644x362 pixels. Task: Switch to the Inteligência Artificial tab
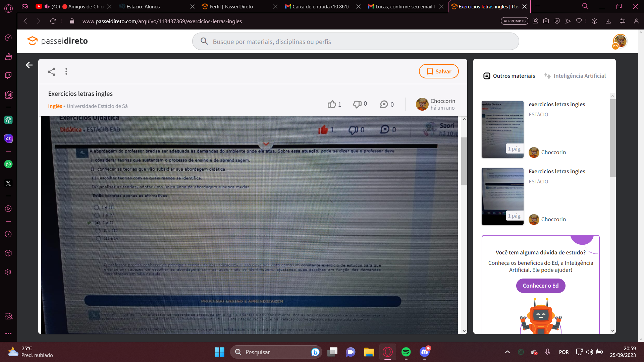coord(575,76)
